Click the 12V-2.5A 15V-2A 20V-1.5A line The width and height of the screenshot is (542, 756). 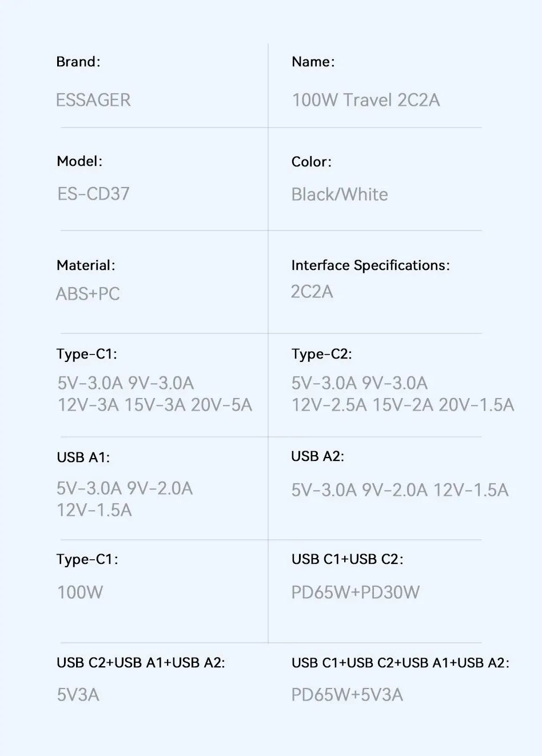coord(402,405)
